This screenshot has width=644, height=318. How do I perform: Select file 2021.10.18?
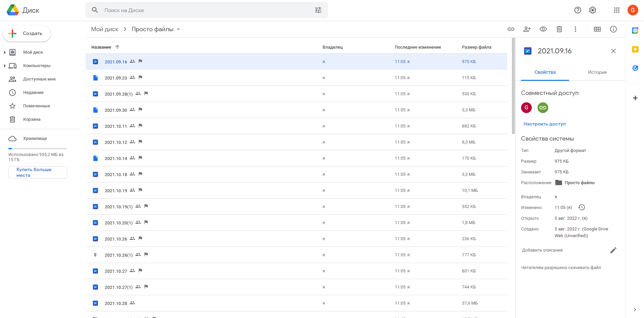[296, 174]
